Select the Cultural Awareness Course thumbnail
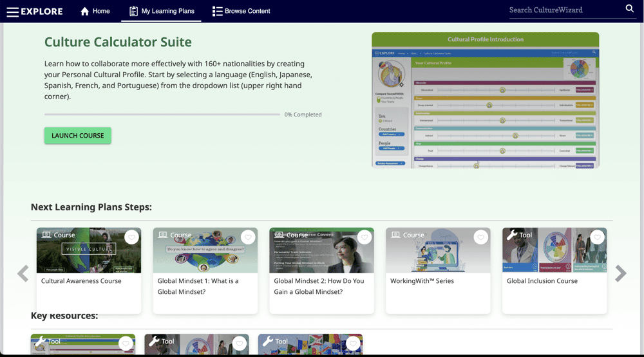The width and height of the screenshot is (644, 357). (x=88, y=253)
